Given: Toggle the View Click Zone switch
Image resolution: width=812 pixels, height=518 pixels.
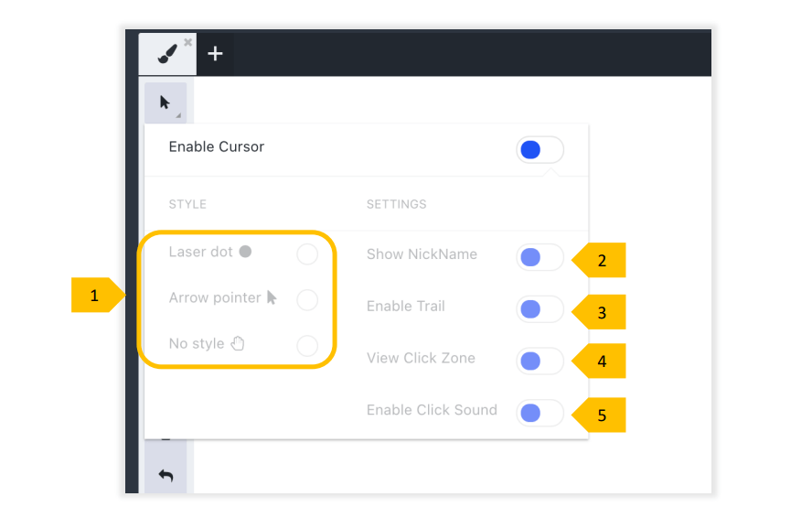Looking at the screenshot, I should pyautogui.click(x=540, y=362).
